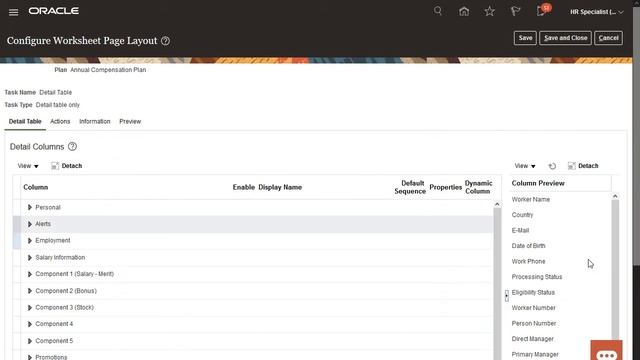This screenshot has height=360, width=640.
Task: Click the Column header in the table
Action: [x=36, y=187]
